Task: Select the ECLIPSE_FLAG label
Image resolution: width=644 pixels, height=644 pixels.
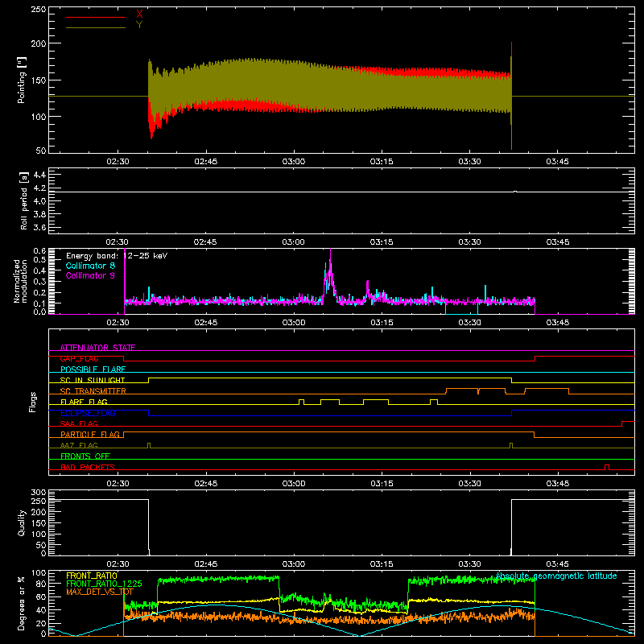Action: click(x=88, y=413)
